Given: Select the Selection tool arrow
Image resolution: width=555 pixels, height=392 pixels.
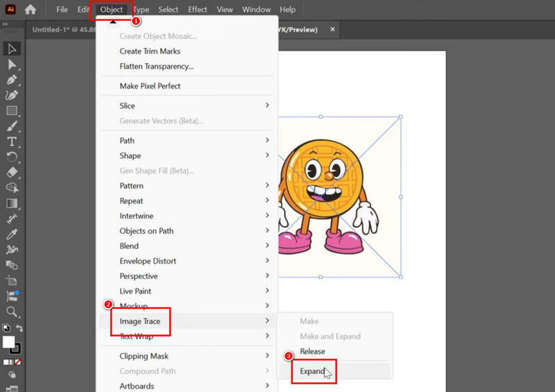Looking at the screenshot, I should (12, 49).
